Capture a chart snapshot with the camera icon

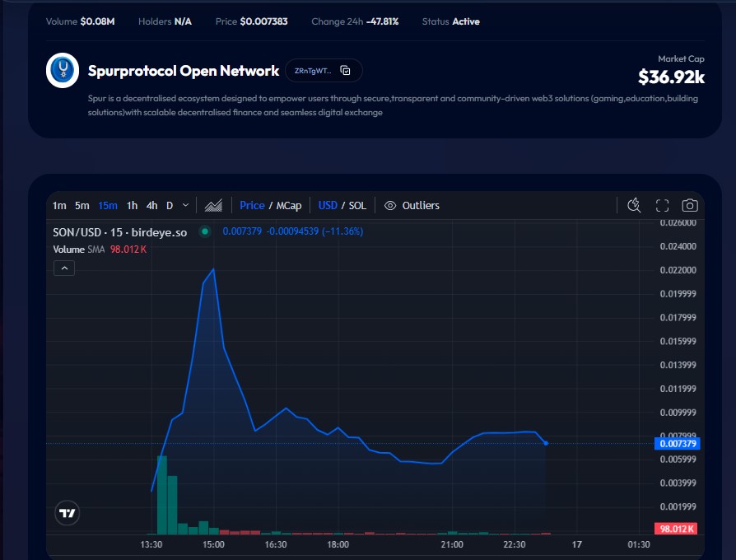[x=689, y=205]
